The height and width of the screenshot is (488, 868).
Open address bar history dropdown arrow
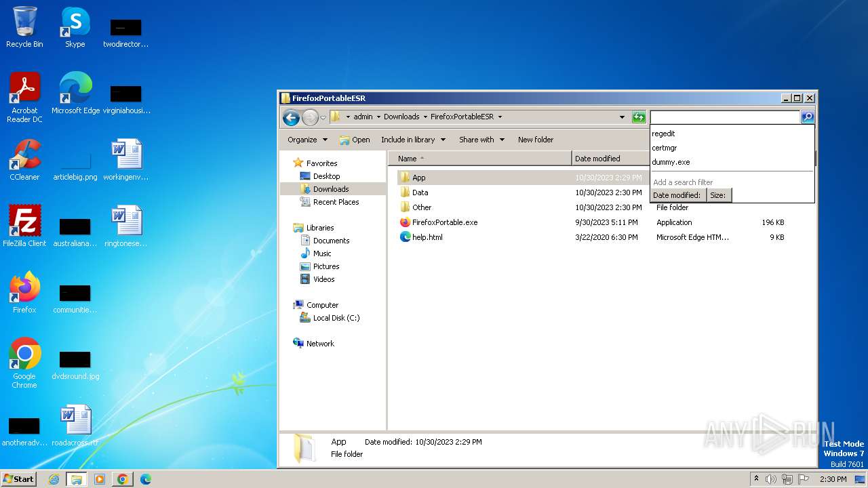pyautogui.click(x=622, y=117)
